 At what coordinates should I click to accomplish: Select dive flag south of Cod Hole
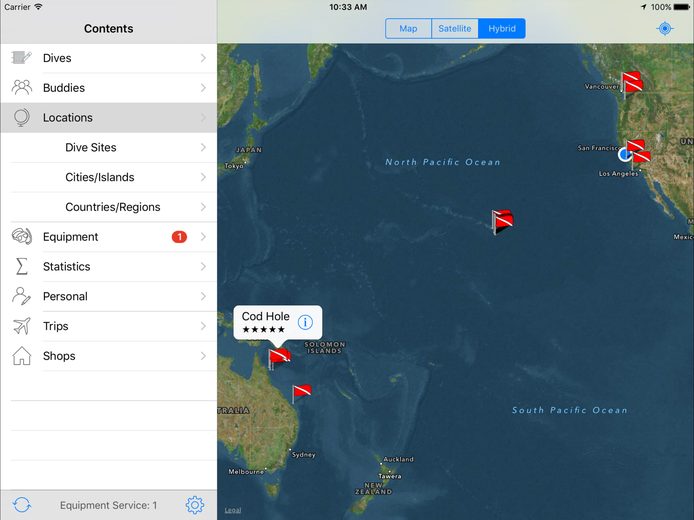301,393
